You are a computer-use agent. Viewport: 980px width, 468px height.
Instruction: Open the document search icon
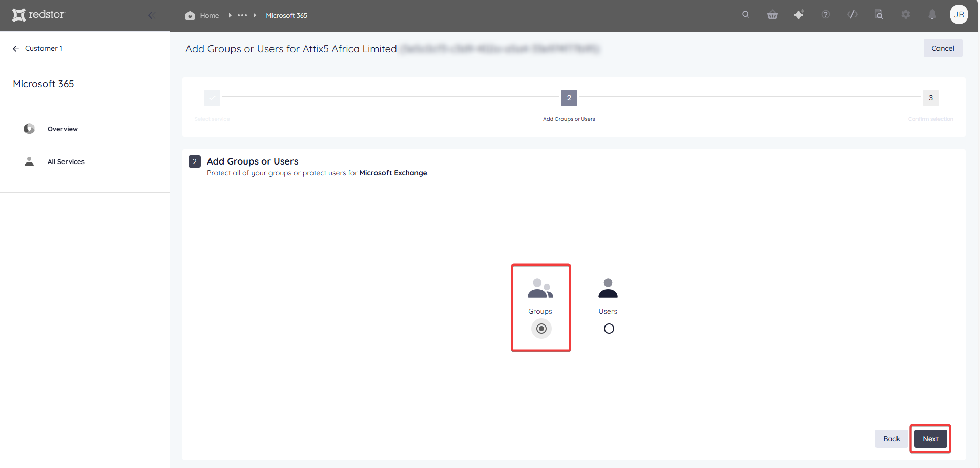click(x=879, y=14)
